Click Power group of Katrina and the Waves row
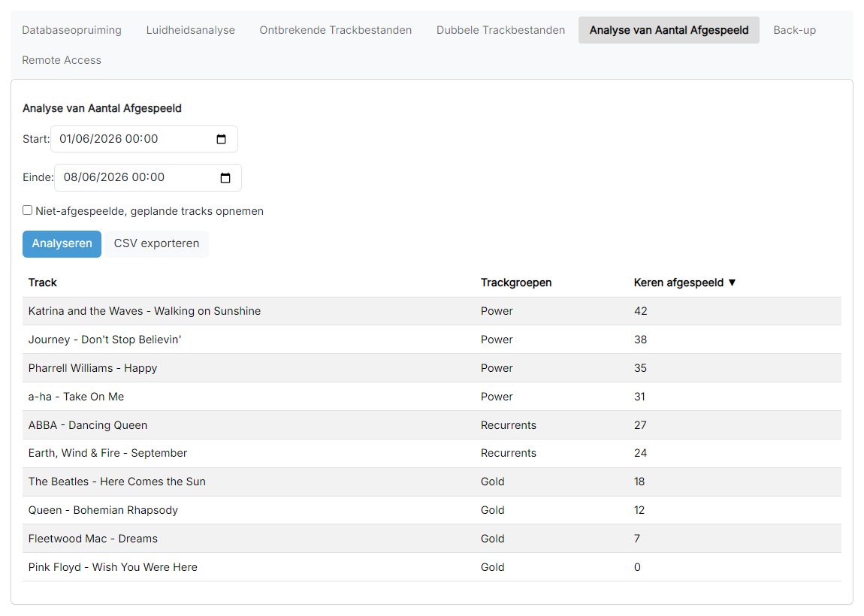The image size is (864, 616). click(x=497, y=311)
